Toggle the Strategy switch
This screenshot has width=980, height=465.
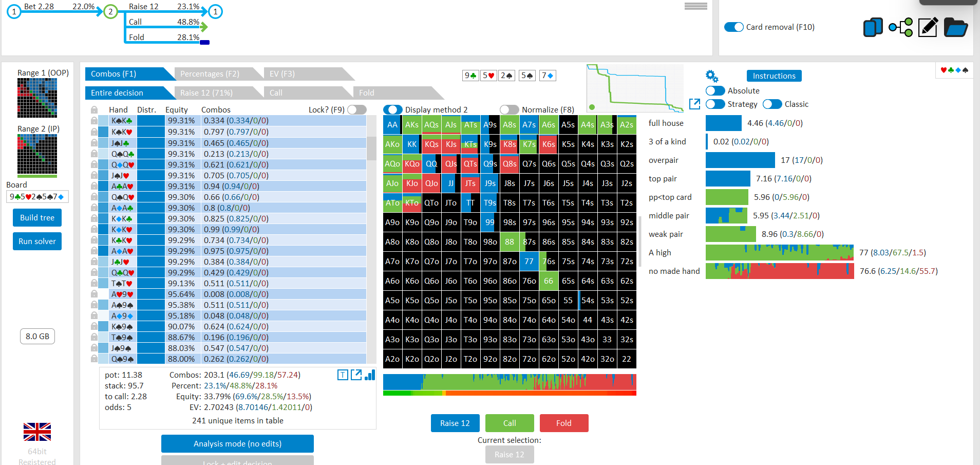pos(715,104)
